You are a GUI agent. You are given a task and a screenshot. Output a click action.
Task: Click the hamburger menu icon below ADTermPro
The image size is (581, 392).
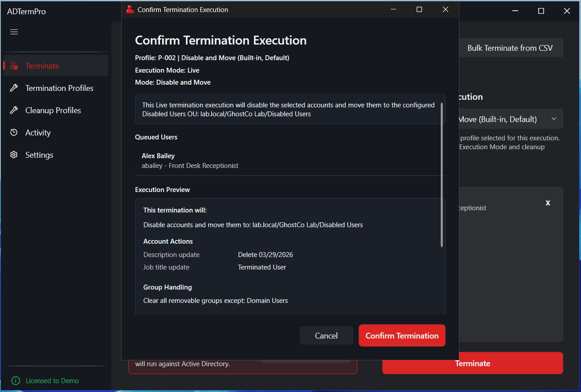pos(14,32)
